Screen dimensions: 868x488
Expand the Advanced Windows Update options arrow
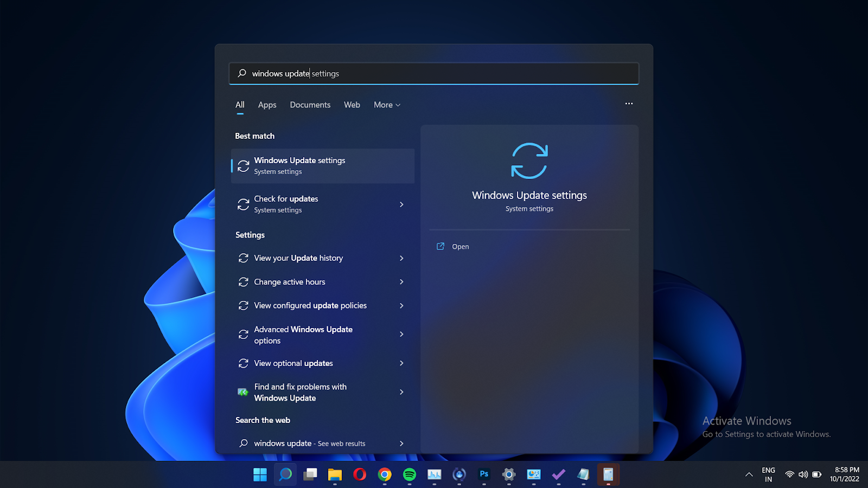401,335
